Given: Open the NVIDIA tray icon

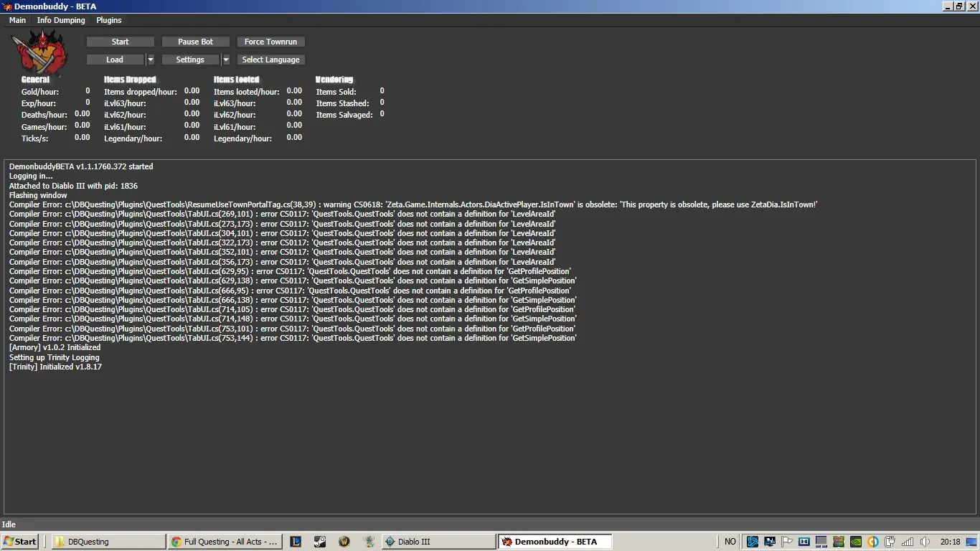Looking at the screenshot, I should coord(856,542).
